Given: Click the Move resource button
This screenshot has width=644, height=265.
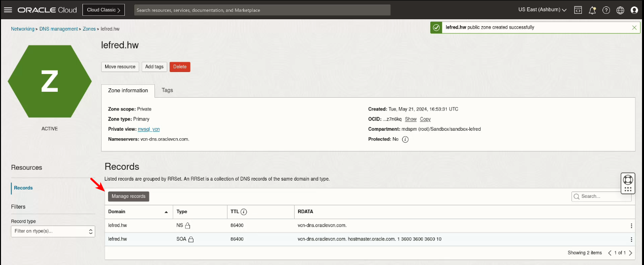Looking at the screenshot, I should point(120,67).
